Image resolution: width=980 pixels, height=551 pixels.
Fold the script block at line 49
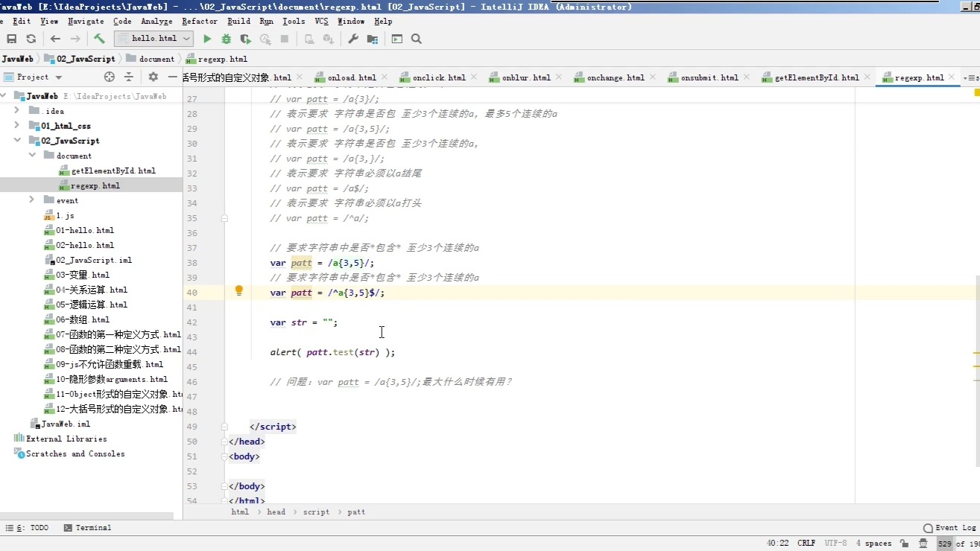pos(224,427)
